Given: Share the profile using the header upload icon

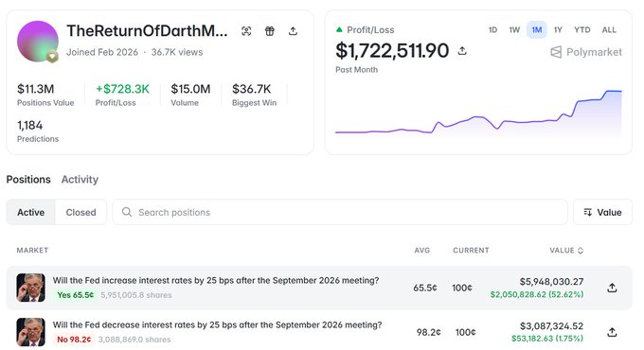Looking at the screenshot, I should click(293, 31).
